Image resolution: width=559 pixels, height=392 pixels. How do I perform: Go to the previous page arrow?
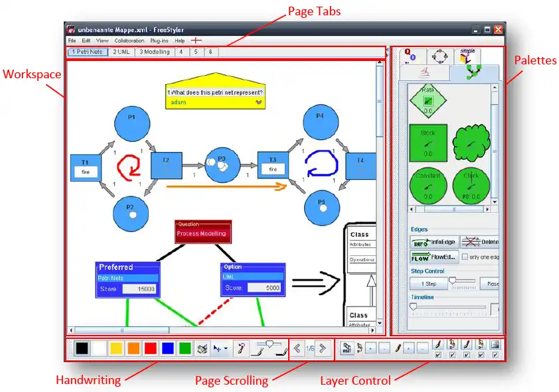pos(297,348)
